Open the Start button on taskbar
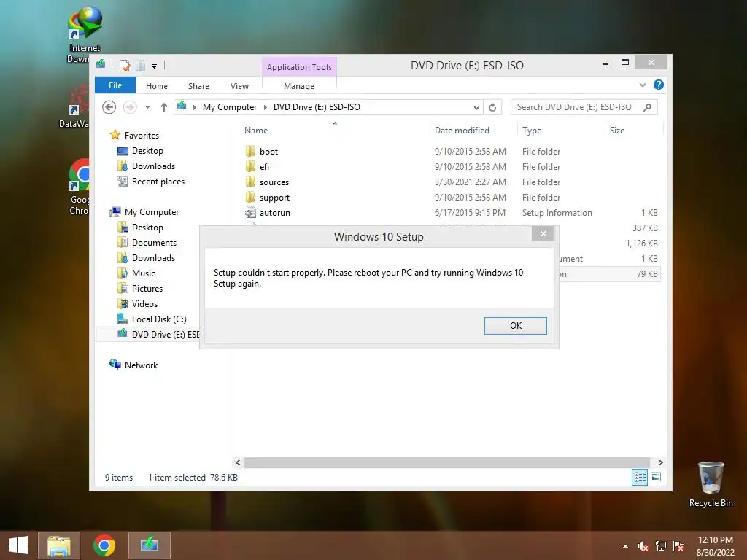Viewport: 747px width, 560px height. tap(18, 545)
